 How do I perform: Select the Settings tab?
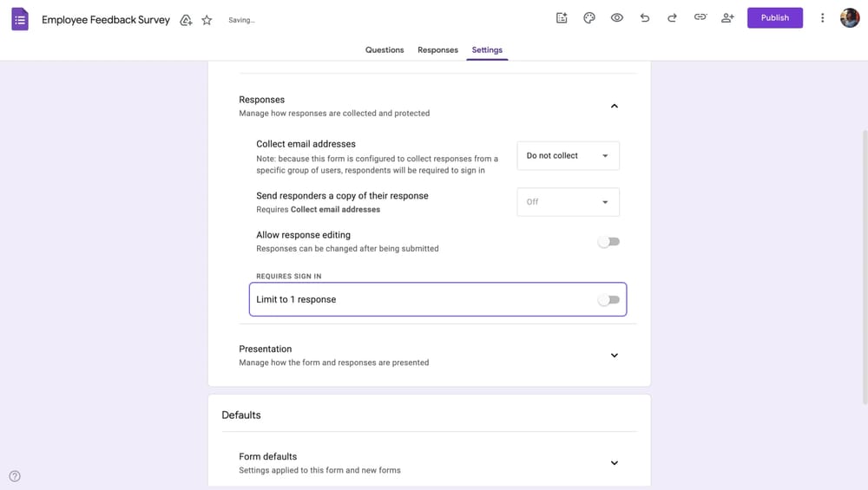(487, 49)
